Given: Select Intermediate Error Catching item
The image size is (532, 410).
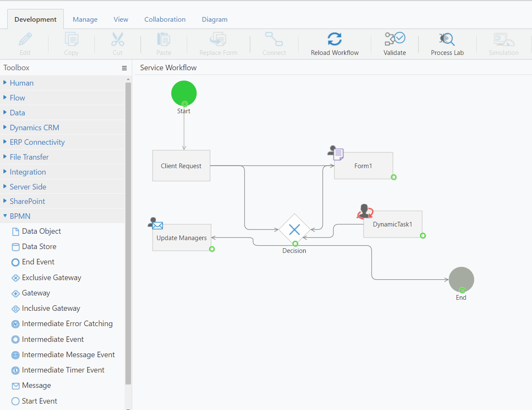Looking at the screenshot, I should (62, 324).
